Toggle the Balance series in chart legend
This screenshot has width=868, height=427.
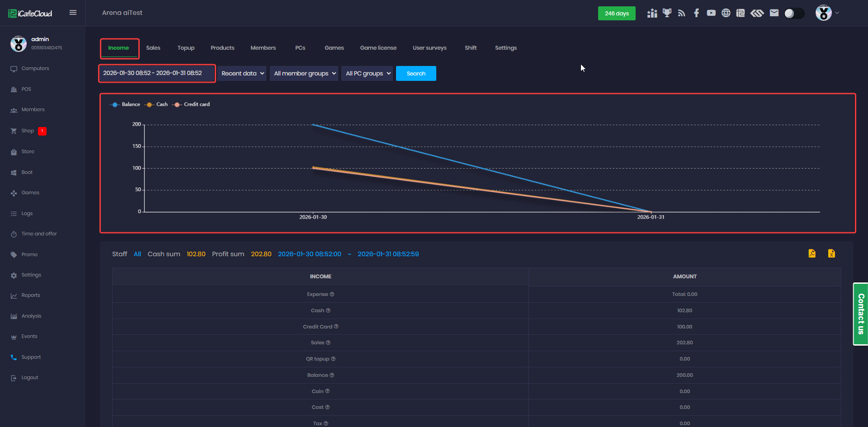[x=125, y=104]
